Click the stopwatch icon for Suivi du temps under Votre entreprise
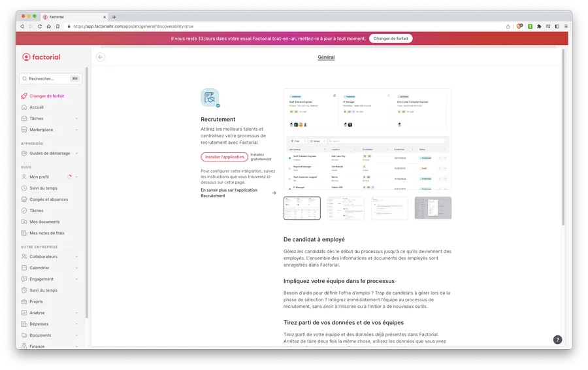 click(24, 290)
